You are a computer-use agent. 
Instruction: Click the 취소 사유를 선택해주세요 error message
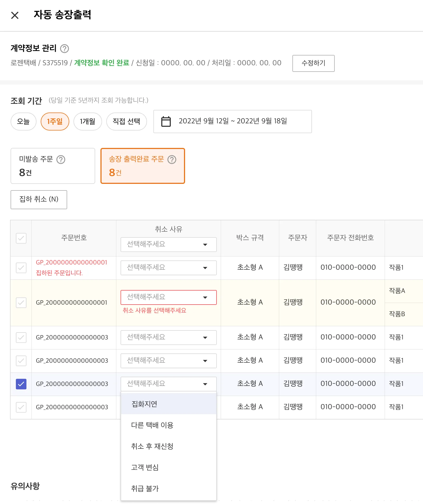click(154, 310)
